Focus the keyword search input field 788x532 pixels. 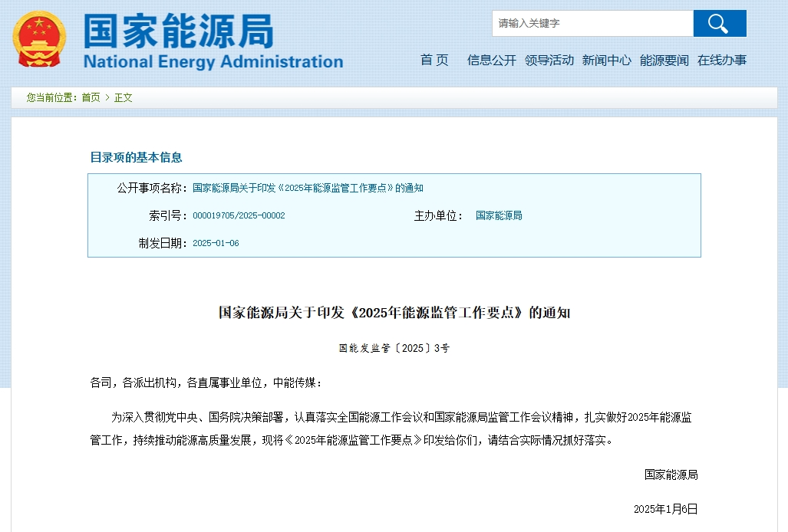(x=592, y=23)
